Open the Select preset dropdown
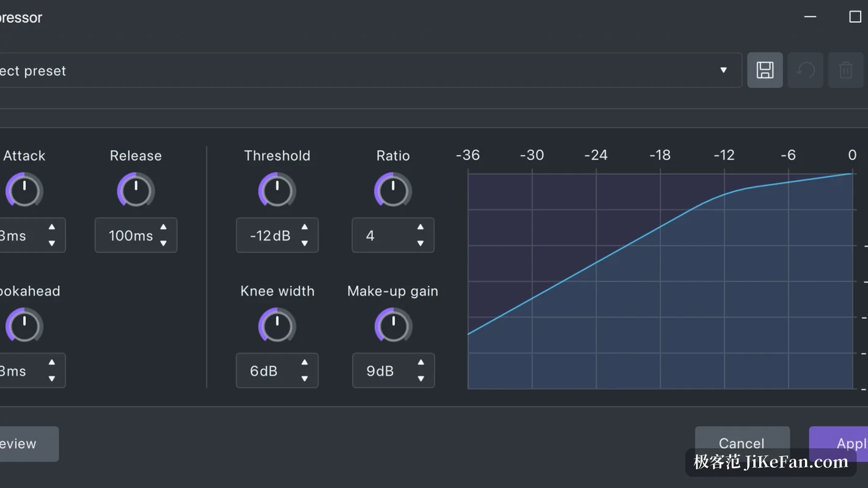The image size is (868, 488). point(370,70)
